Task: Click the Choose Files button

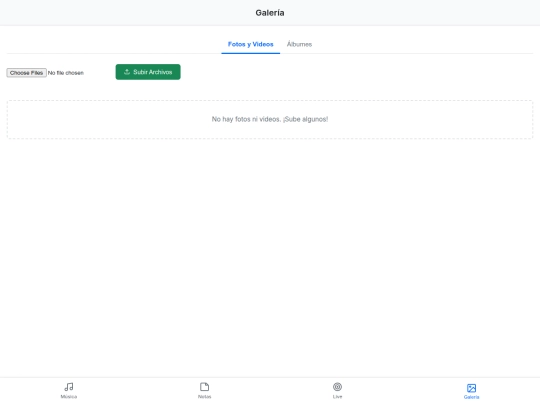Action: [x=27, y=73]
